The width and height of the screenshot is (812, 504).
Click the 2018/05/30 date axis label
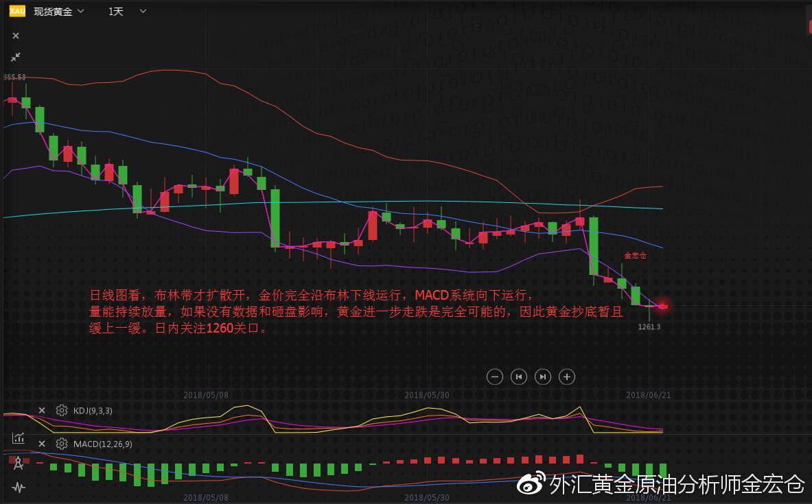click(x=427, y=395)
